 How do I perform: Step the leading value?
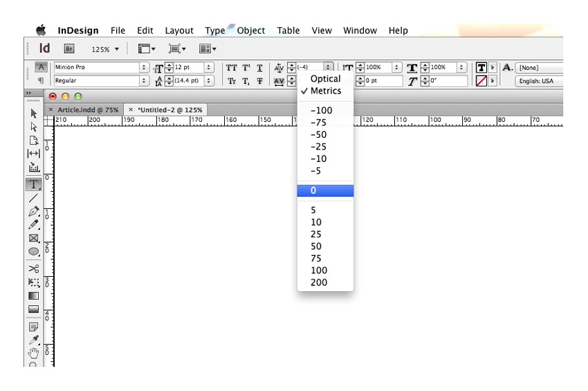point(169,81)
